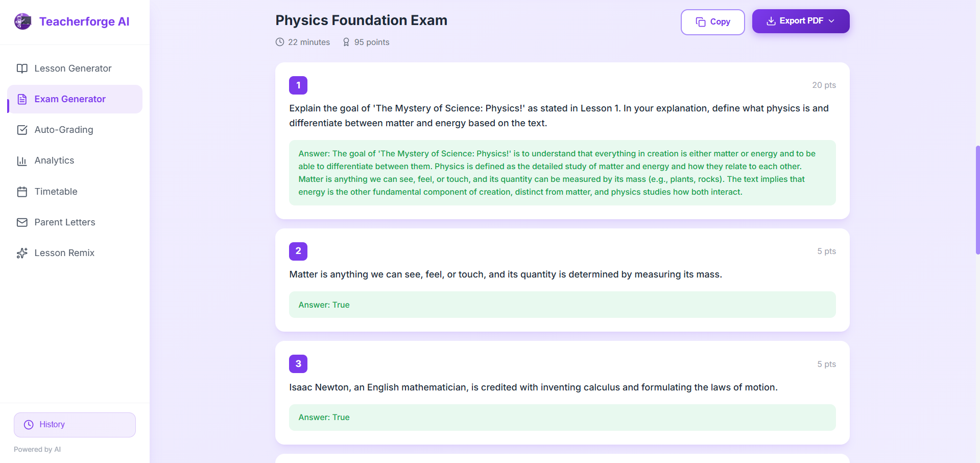Navigate to Parent Letters

click(65, 222)
